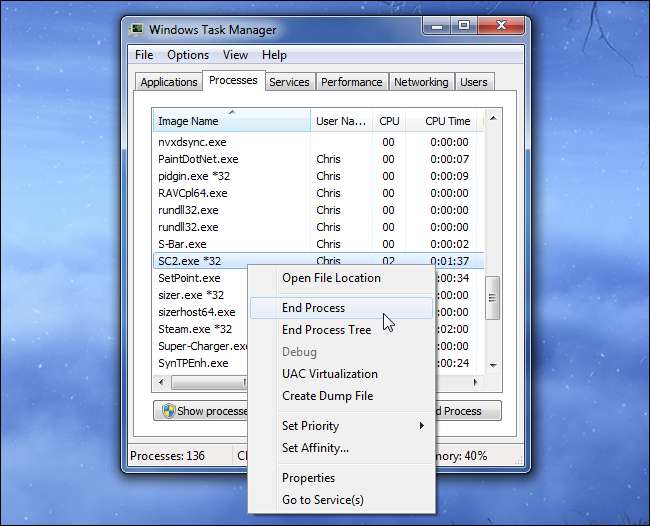Select the SetPoint.exe process row
This screenshot has height=526, width=650.
pos(201,278)
